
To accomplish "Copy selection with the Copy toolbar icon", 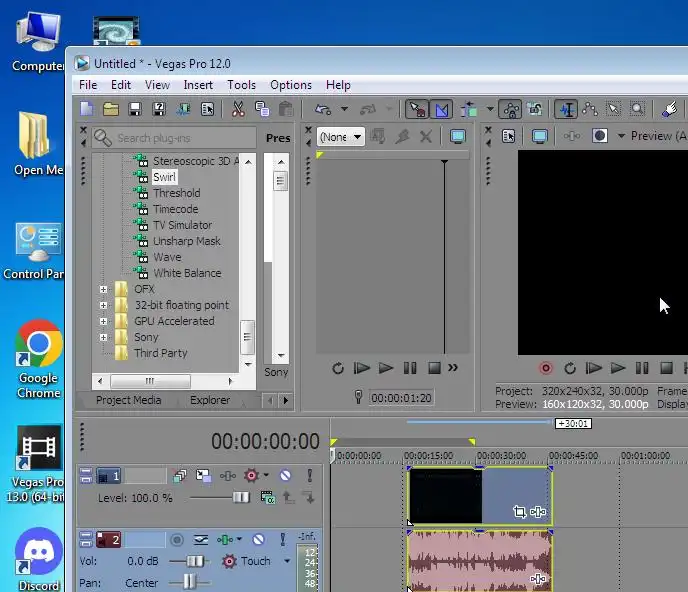I will tap(262, 109).
